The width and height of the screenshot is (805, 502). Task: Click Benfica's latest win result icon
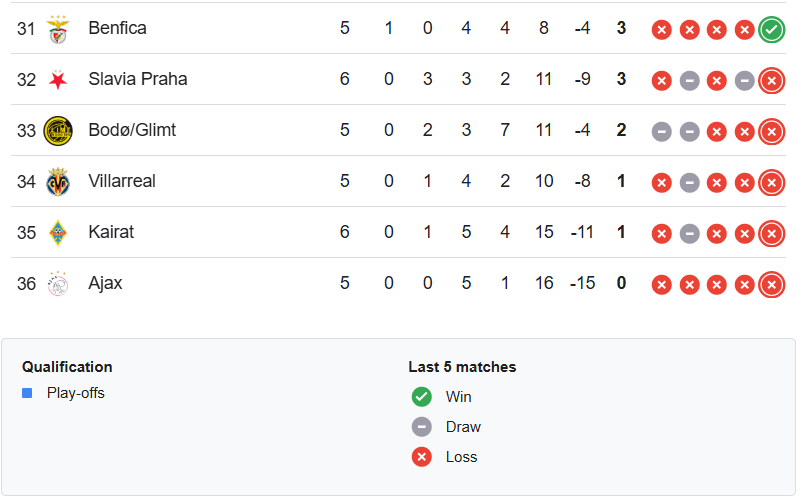pos(771,29)
